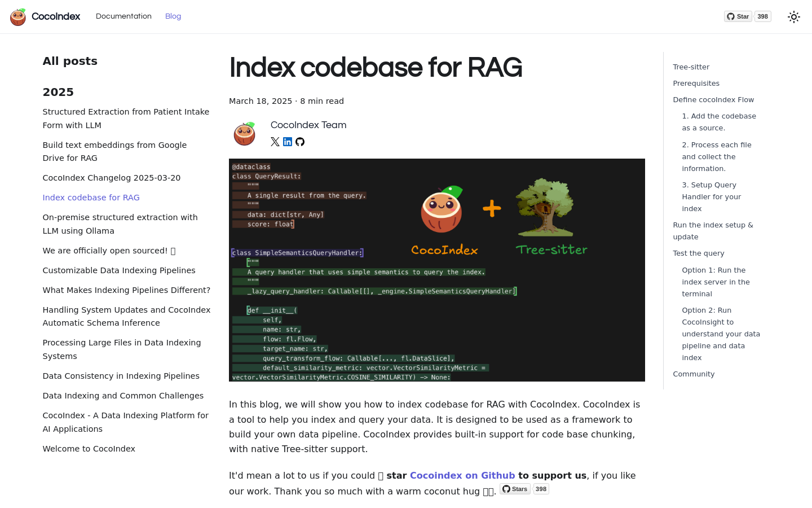The width and height of the screenshot is (812, 508).
Task: Click the All posts sidebar heading
Action: (x=70, y=61)
